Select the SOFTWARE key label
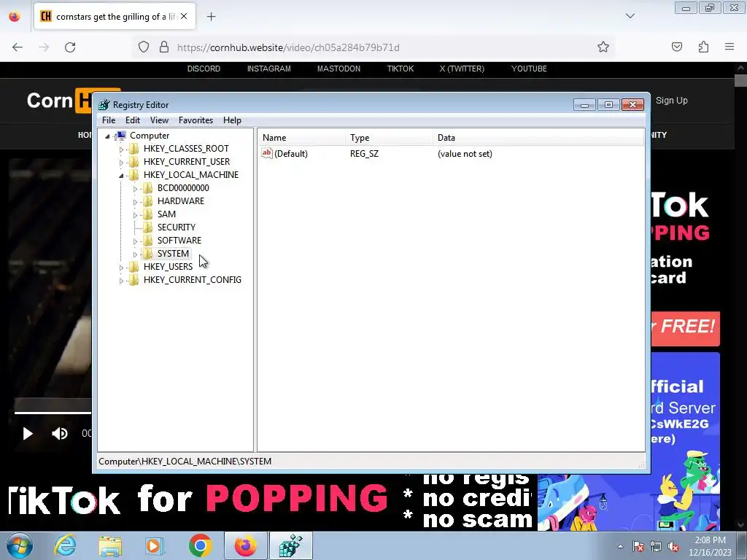The height and width of the screenshot is (560, 747). [x=179, y=240]
